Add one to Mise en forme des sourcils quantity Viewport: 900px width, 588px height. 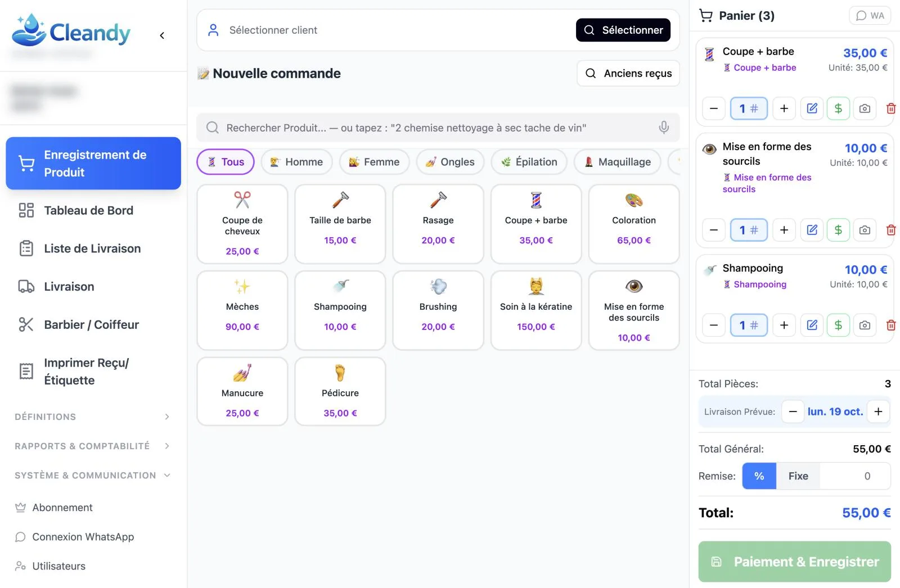tap(784, 230)
